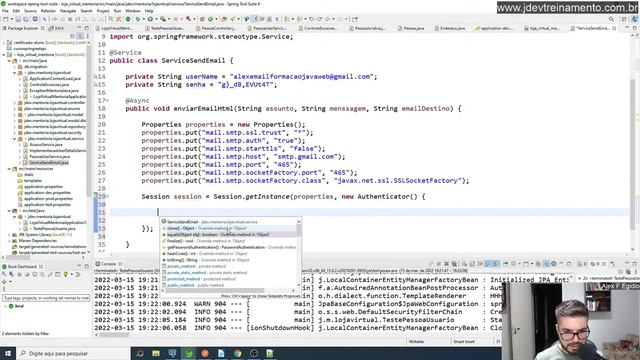Select ExceptionMentoriaJava.java in the tree
The height and width of the screenshot is (360, 640).
53,91
